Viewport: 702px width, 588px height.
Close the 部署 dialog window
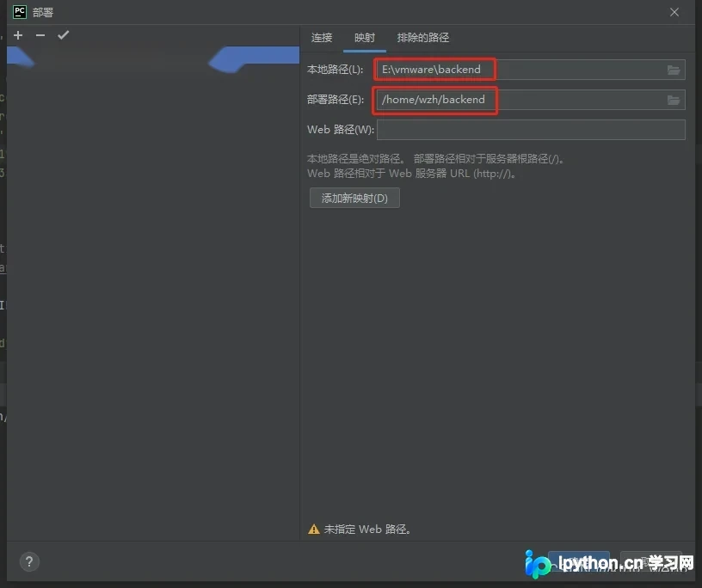(674, 12)
